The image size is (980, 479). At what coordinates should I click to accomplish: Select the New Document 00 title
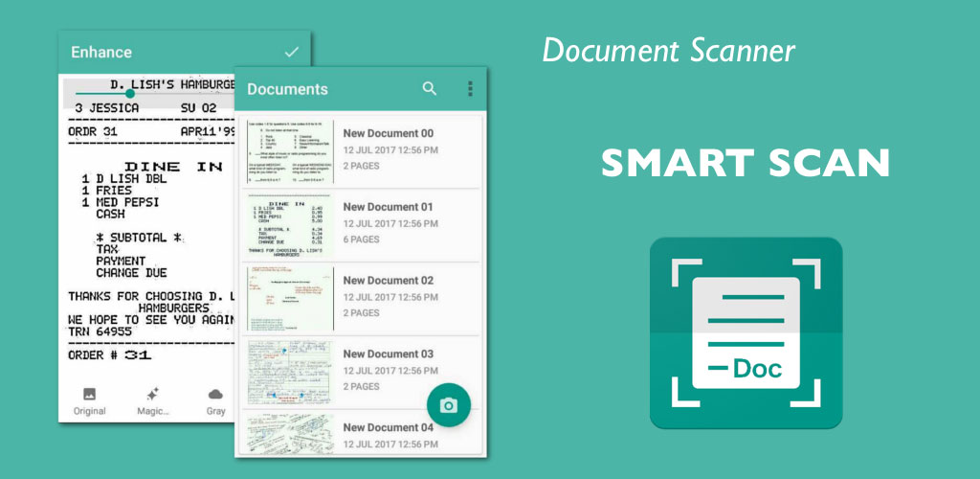tap(389, 133)
